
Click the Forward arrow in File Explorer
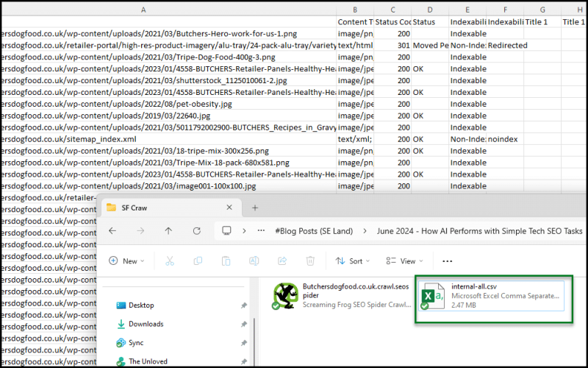[x=140, y=230]
